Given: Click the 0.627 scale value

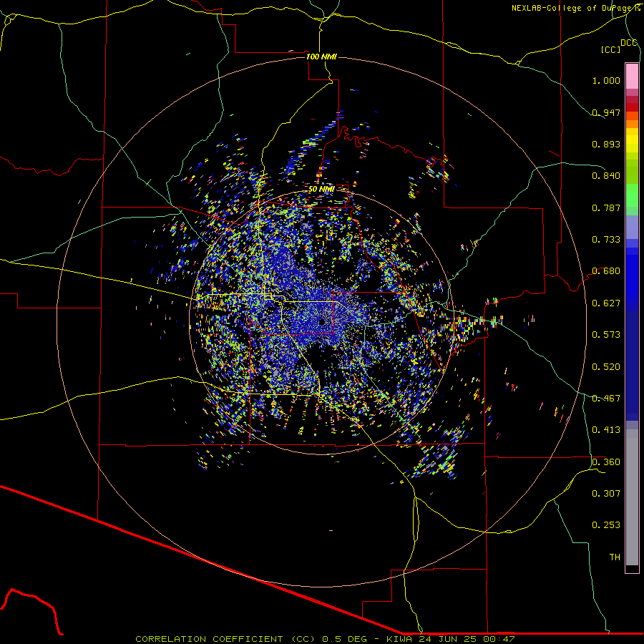Looking at the screenshot, I should pyautogui.click(x=606, y=303).
